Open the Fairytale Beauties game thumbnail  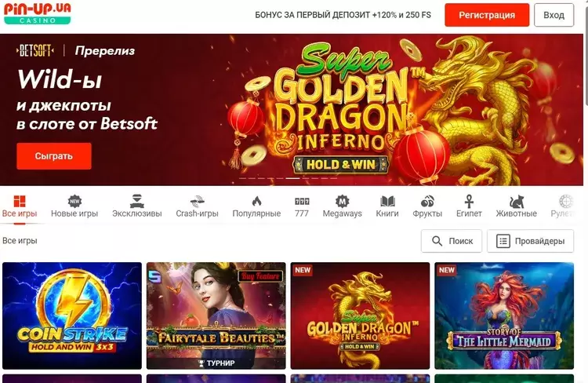[x=216, y=316]
